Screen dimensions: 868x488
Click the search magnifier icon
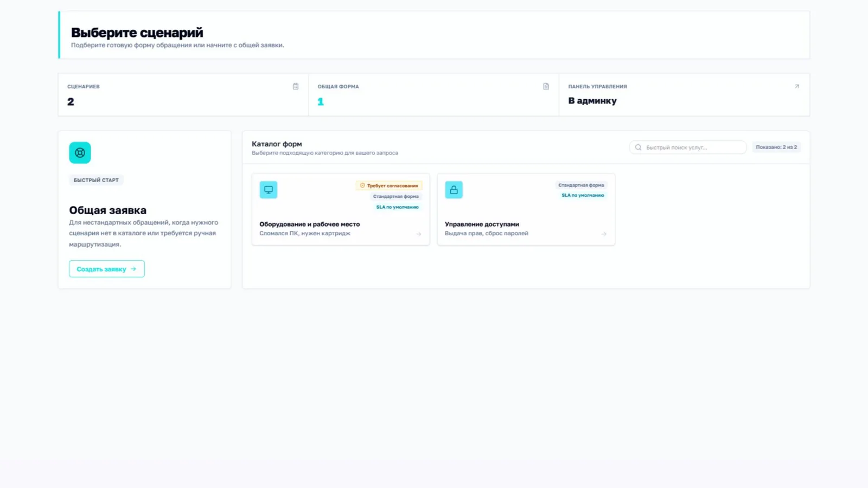(639, 147)
